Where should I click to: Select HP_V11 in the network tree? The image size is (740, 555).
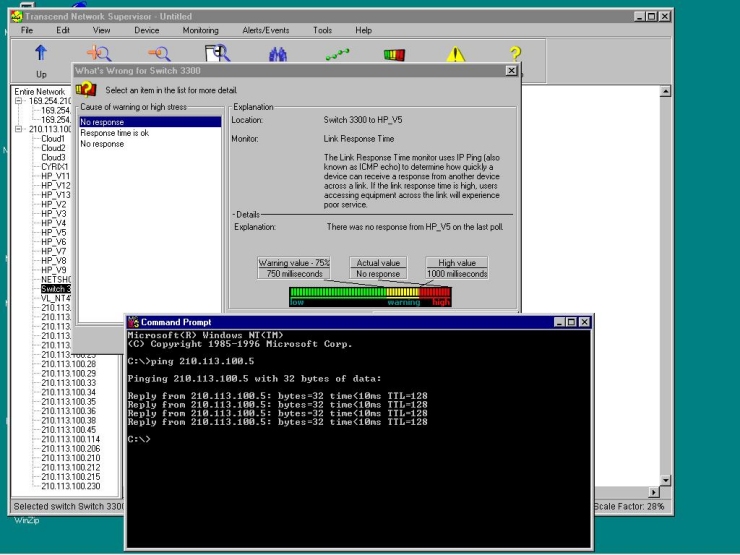55,176
